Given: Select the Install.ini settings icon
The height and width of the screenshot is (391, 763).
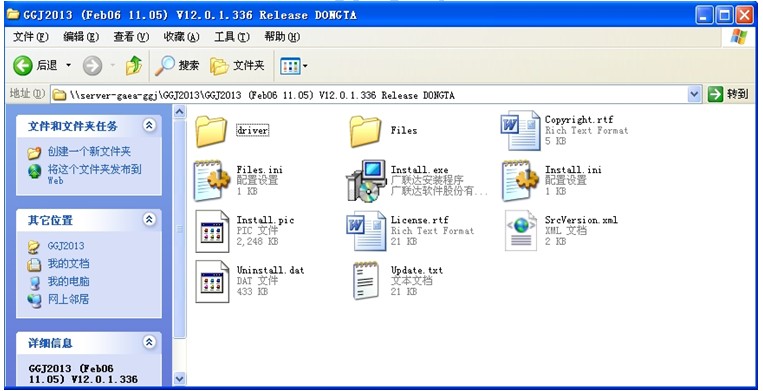Looking at the screenshot, I should [520, 181].
